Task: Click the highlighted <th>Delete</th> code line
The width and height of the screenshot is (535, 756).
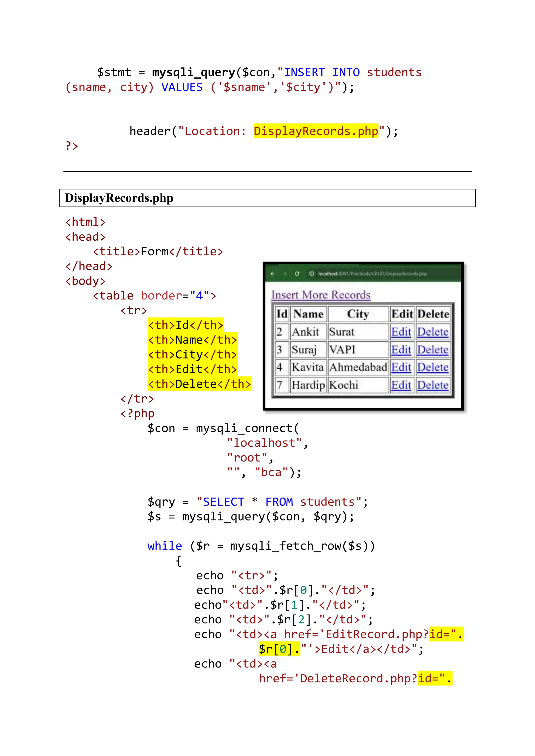Action: pyautogui.click(x=199, y=384)
